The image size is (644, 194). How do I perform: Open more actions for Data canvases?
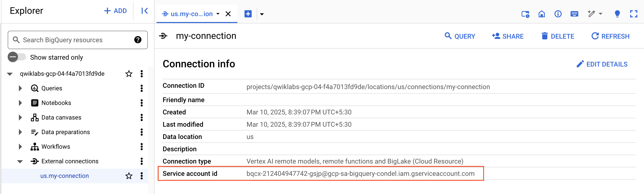pyautogui.click(x=142, y=117)
